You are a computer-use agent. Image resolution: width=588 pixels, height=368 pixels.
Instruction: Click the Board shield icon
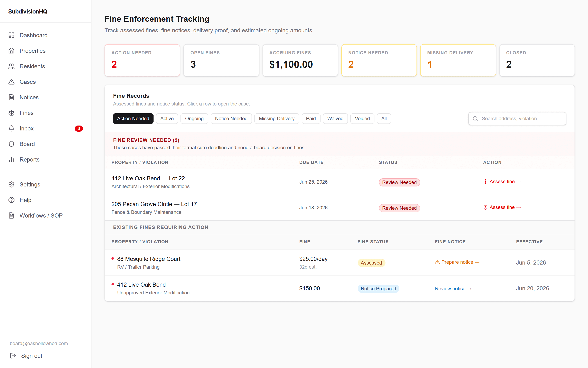[x=11, y=144]
